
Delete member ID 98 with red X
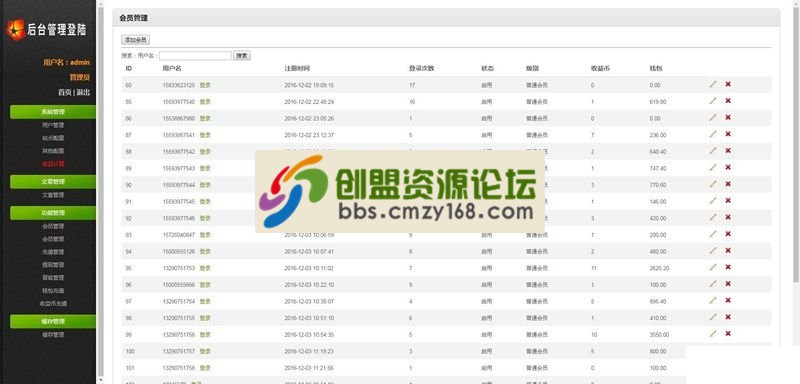pos(728,317)
